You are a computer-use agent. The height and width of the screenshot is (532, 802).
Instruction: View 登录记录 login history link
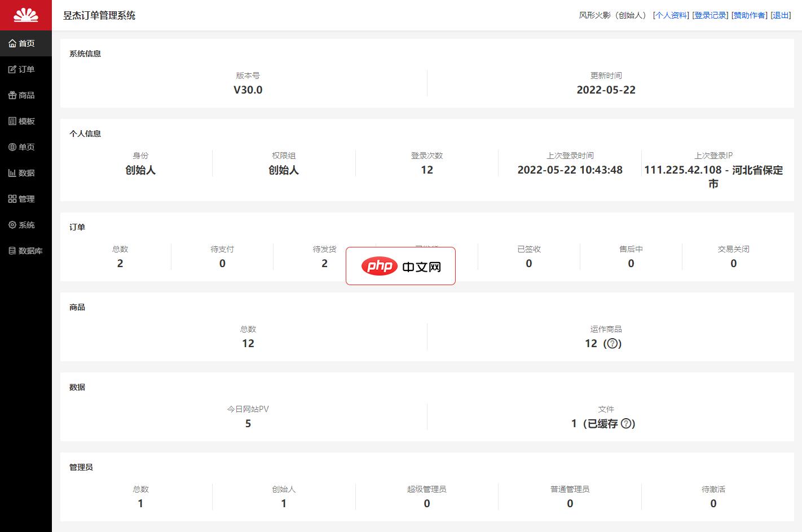pos(710,15)
